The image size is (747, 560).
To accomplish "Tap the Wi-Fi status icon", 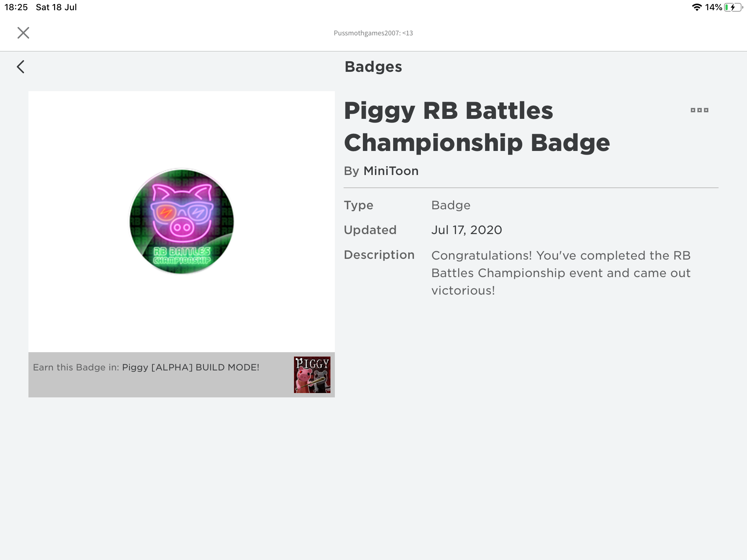I will (697, 7).
